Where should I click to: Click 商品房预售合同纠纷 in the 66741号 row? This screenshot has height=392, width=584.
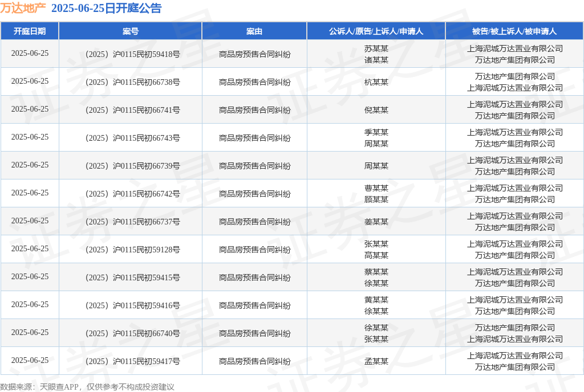(254, 110)
